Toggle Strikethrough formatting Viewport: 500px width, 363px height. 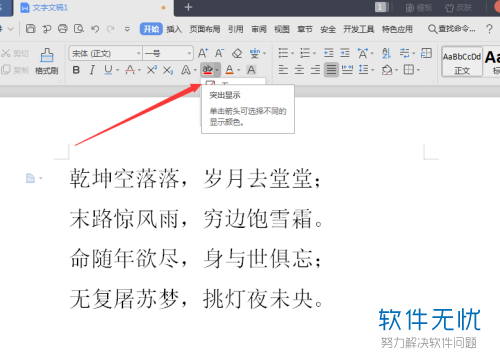coord(130,70)
